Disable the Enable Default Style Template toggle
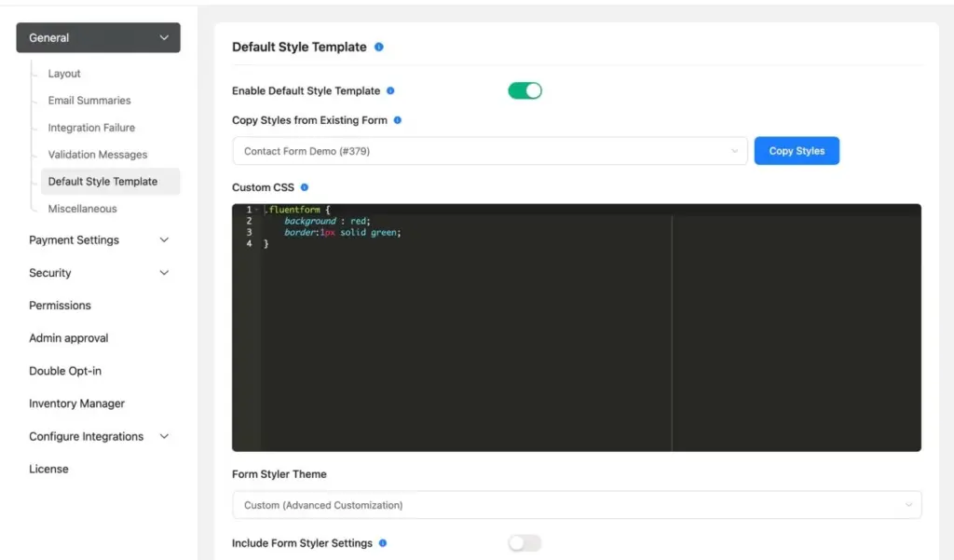954x560 pixels. 524,90
